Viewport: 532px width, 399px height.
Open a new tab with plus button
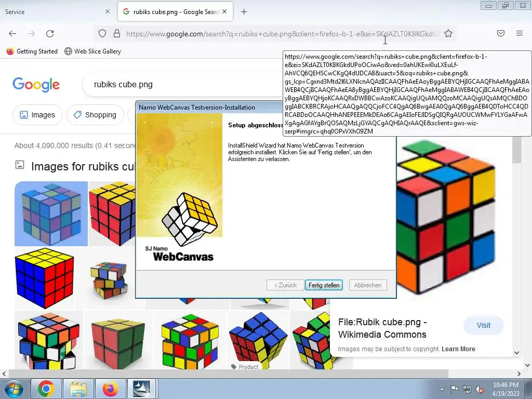click(244, 12)
